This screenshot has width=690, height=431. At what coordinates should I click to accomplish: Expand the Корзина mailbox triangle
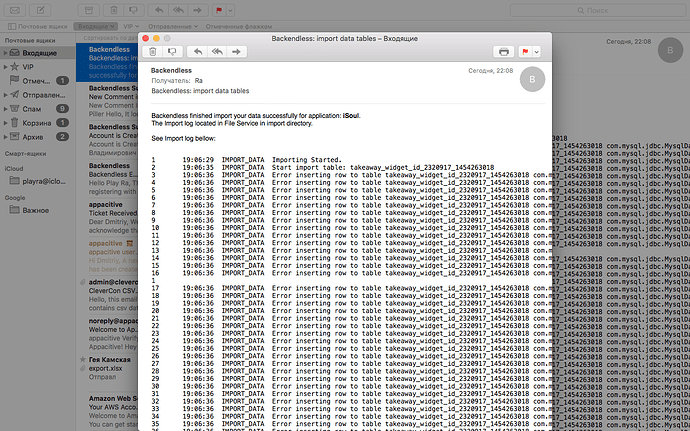(5, 123)
